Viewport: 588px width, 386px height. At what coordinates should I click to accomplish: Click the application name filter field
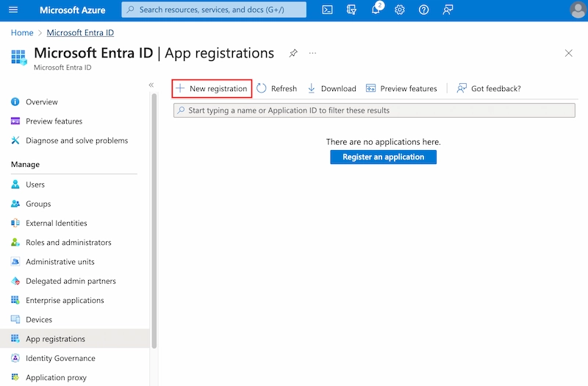[x=373, y=110]
